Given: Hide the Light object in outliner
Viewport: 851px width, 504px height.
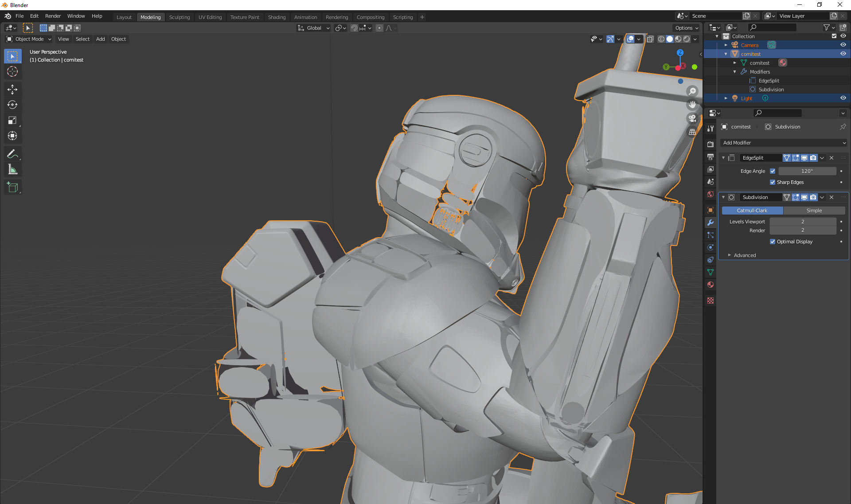Looking at the screenshot, I should [x=843, y=98].
